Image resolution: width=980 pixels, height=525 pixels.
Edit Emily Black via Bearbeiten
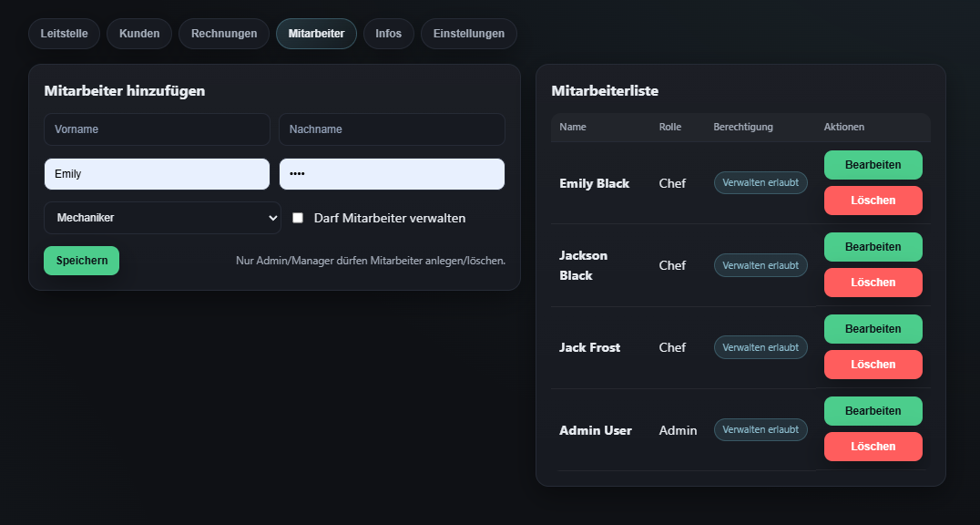point(873,165)
